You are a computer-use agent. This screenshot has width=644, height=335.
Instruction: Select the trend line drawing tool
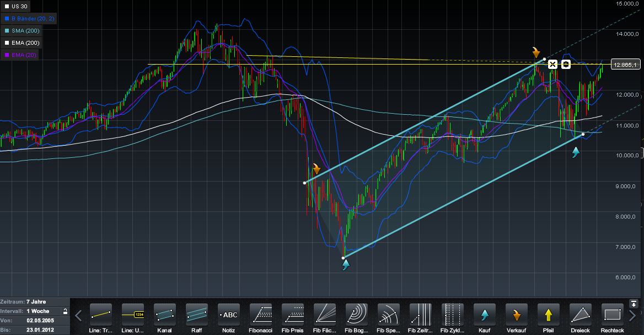[100, 315]
